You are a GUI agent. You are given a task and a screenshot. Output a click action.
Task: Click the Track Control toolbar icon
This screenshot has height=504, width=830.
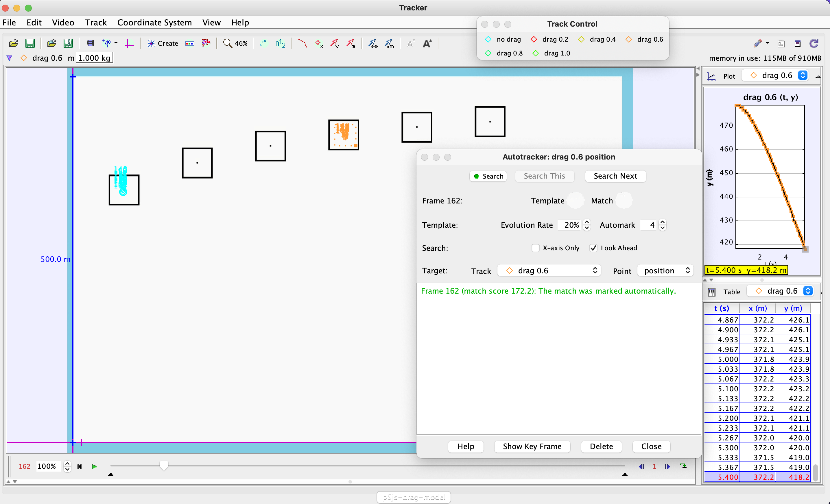pos(190,43)
